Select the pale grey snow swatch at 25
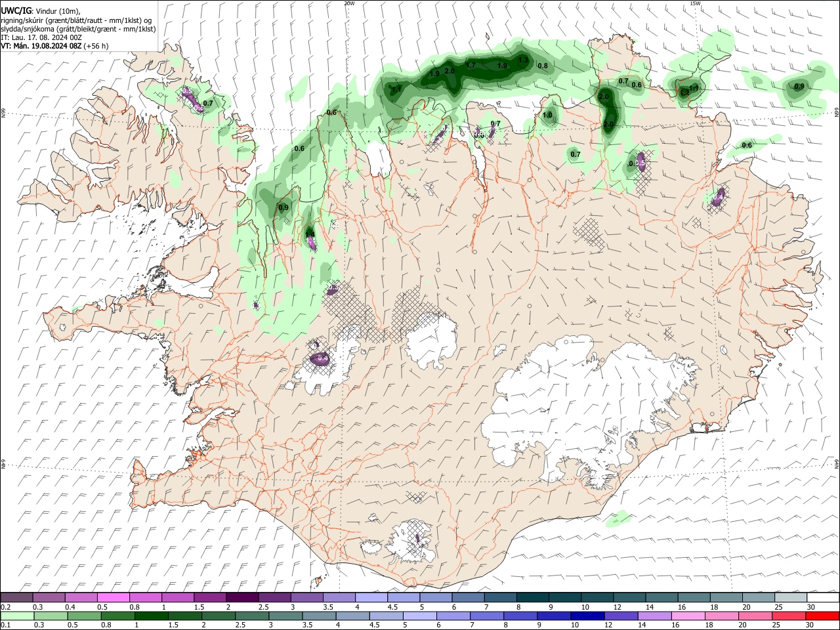 [791, 598]
